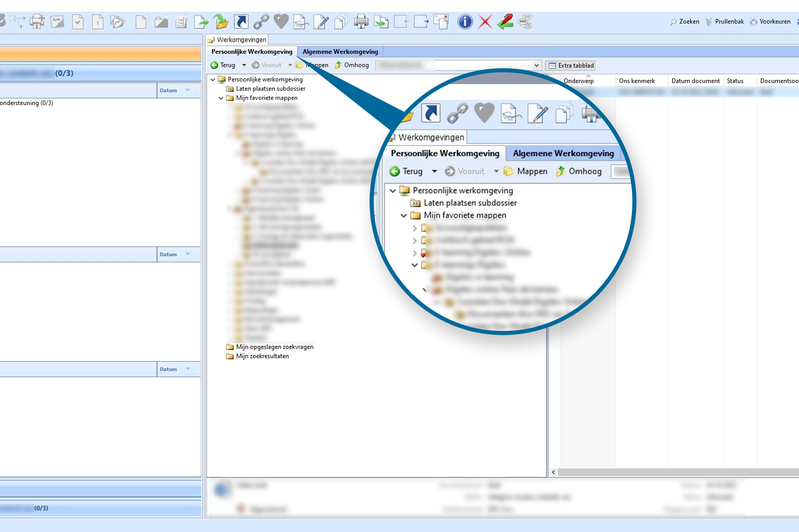Click the chain link icon in toolbar
This screenshot has width=799, height=532.
click(261, 22)
